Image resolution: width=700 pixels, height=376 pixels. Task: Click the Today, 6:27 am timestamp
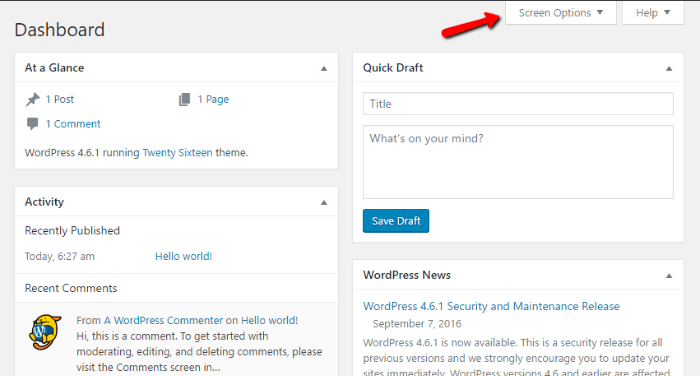tap(60, 256)
